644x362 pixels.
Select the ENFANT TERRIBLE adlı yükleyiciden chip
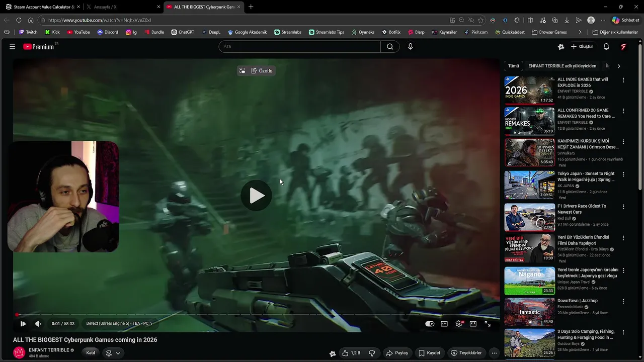[x=562, y=66]
